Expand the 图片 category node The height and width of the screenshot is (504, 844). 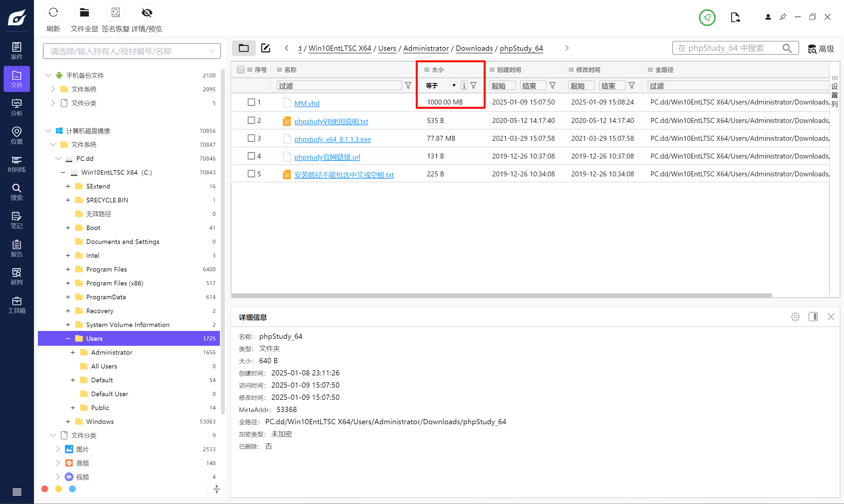58,449
